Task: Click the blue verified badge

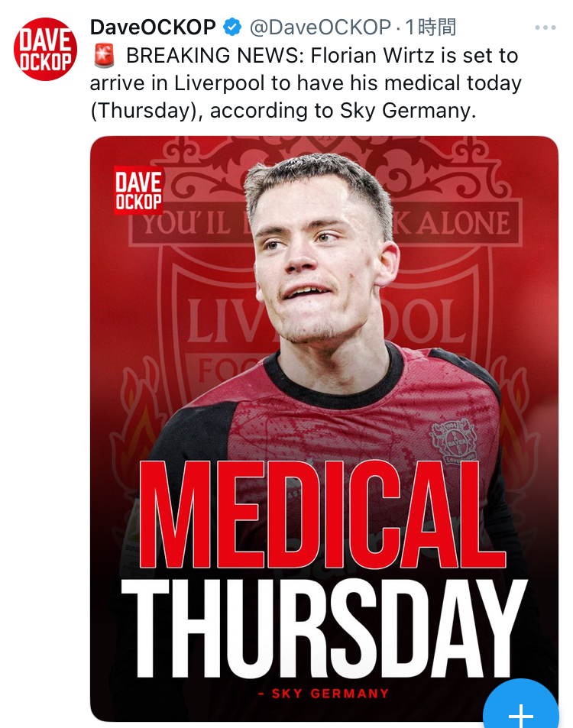Action: (231, 27)
